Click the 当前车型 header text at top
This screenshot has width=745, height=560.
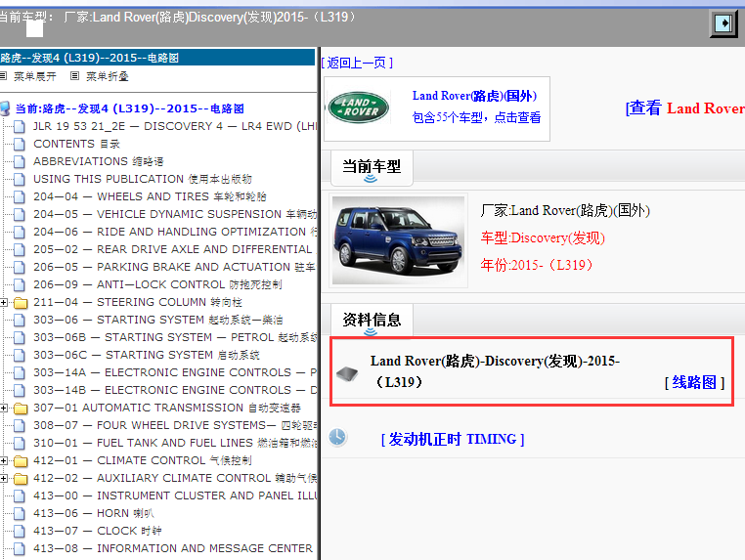[x=179, y=17]
